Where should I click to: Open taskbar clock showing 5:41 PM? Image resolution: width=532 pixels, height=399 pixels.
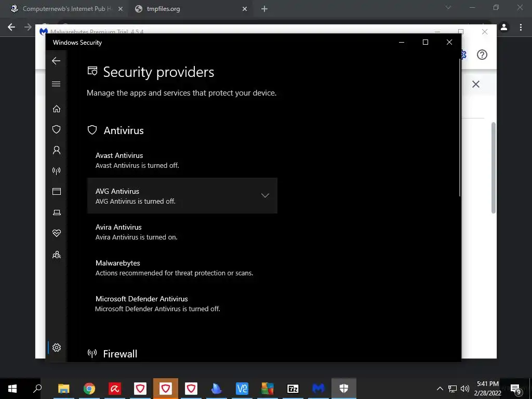487,389
